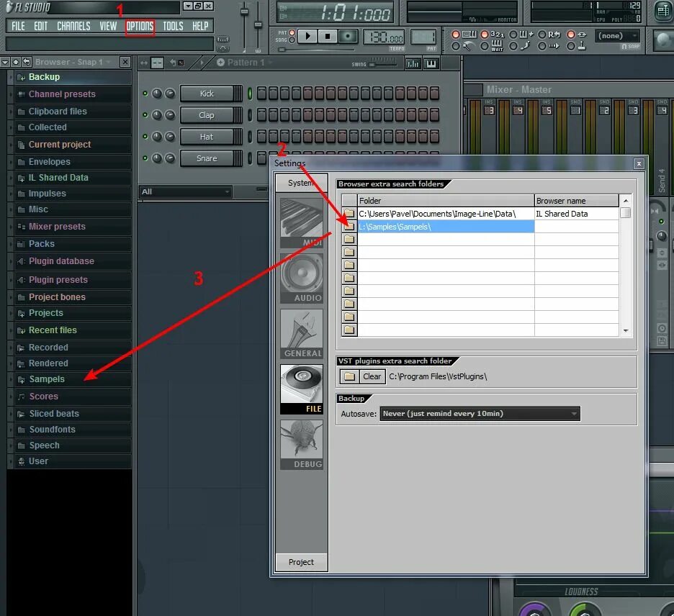The width and height of the screenshot is (674, 616).
Task: Click the mixer view icon at top right
Action: point(662,12)
